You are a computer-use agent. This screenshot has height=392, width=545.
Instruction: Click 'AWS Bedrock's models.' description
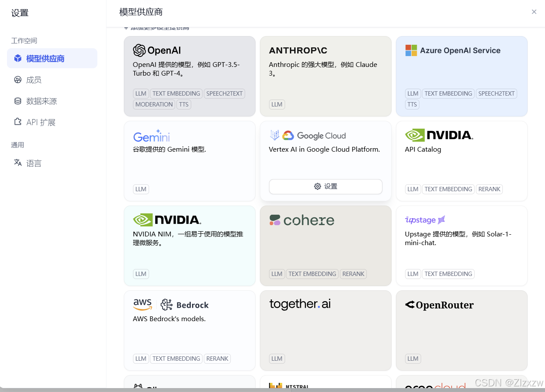(x=169, y=319)
